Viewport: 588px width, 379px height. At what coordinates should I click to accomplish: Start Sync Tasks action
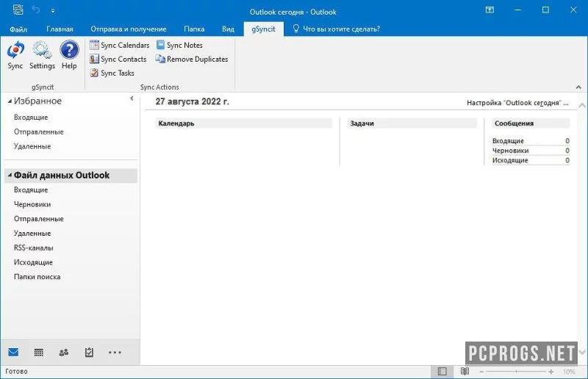pos(112,73)
